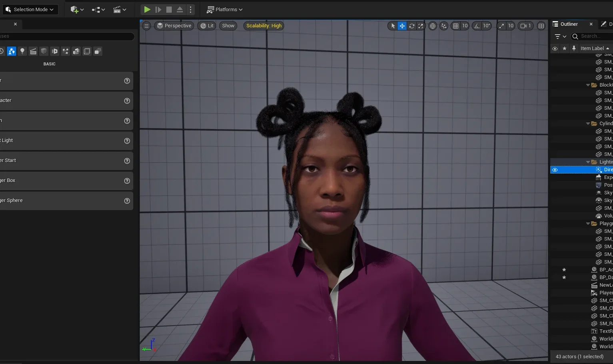Toggle visibility eye of selected Directional Light
This screenshot has width=613, height=364.
pyautogui.click(x=555, y=170)
